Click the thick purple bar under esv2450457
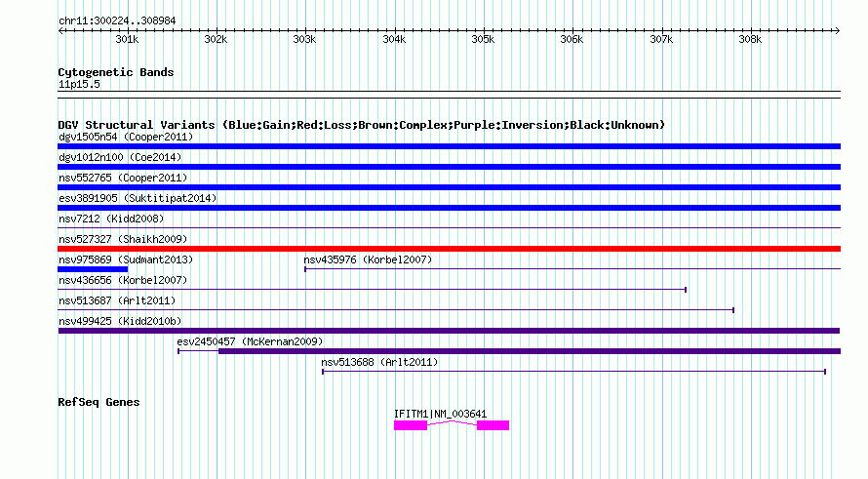The height and width of the screenshot is (479, 868). coord(530,351)
